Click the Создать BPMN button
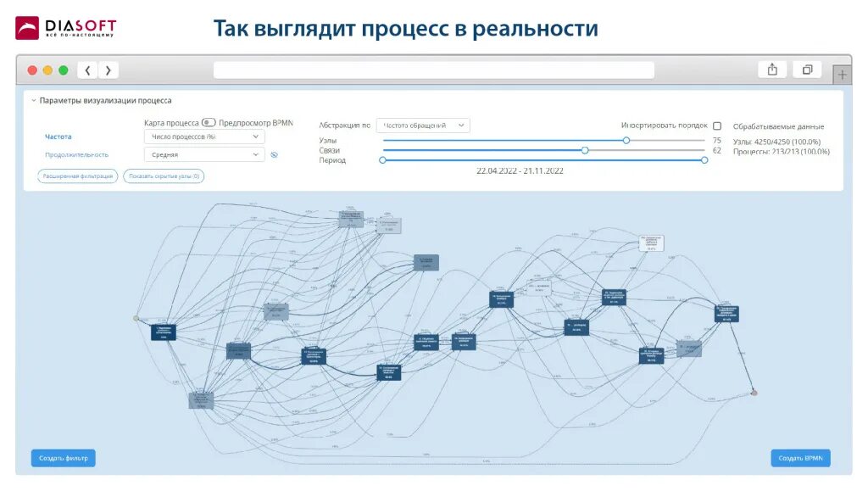This screenshot has width=868, height=491. (x=800, y=458)
